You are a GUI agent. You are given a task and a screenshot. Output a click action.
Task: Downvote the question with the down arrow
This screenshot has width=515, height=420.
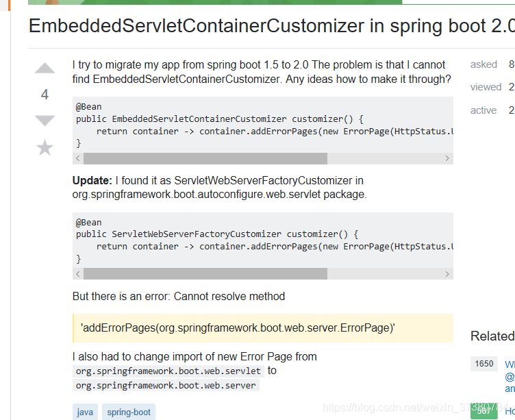45,121
